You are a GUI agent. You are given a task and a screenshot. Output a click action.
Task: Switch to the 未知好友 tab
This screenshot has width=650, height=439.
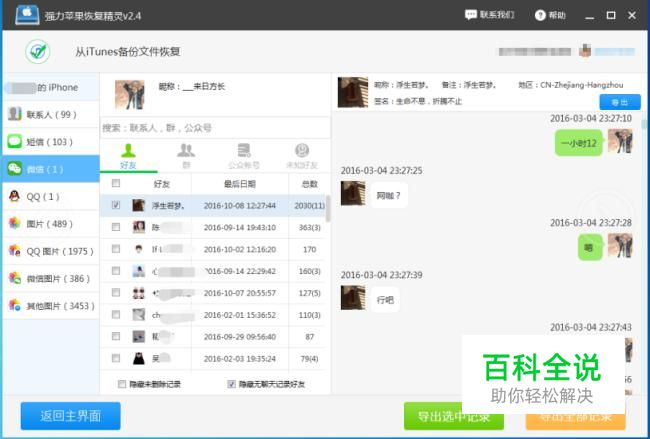tap(302, 156)
